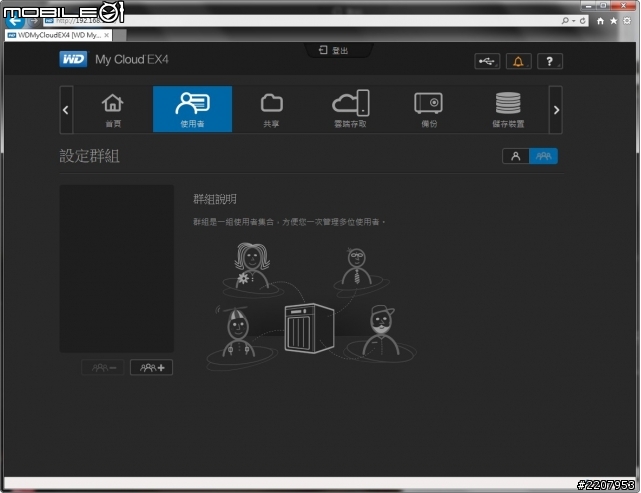The image size is (641, 493).
Task: Open the USB devices icon
Action: 487,61
